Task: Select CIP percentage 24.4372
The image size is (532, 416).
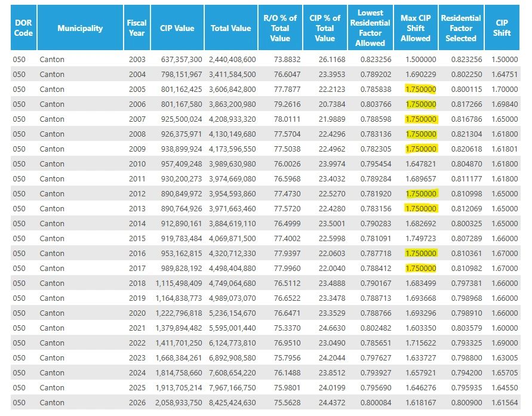Action: pos(332,402)
